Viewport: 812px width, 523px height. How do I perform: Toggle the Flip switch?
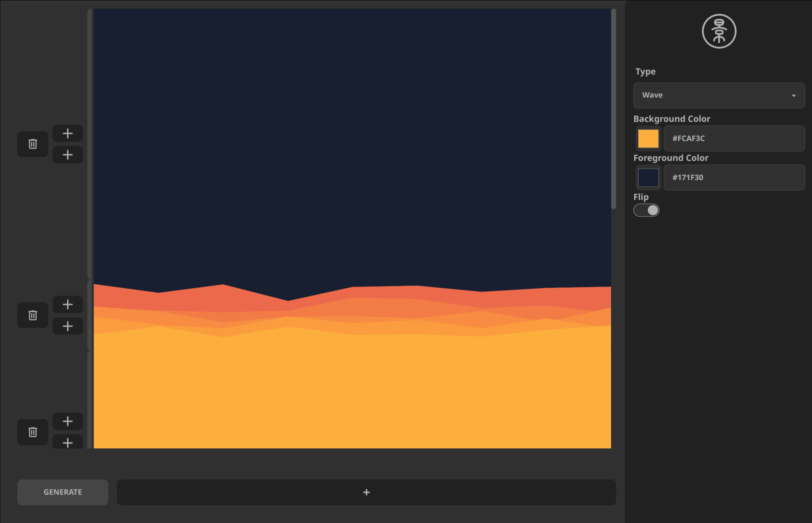click(646, 210)
